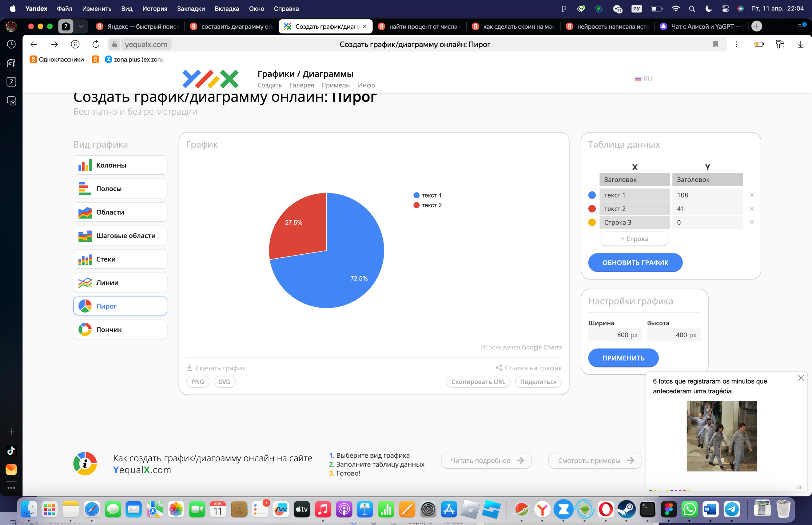Viewport: 812px width, 525px height.
Task: Click Скопировать URL button
Action: [478, 382]
